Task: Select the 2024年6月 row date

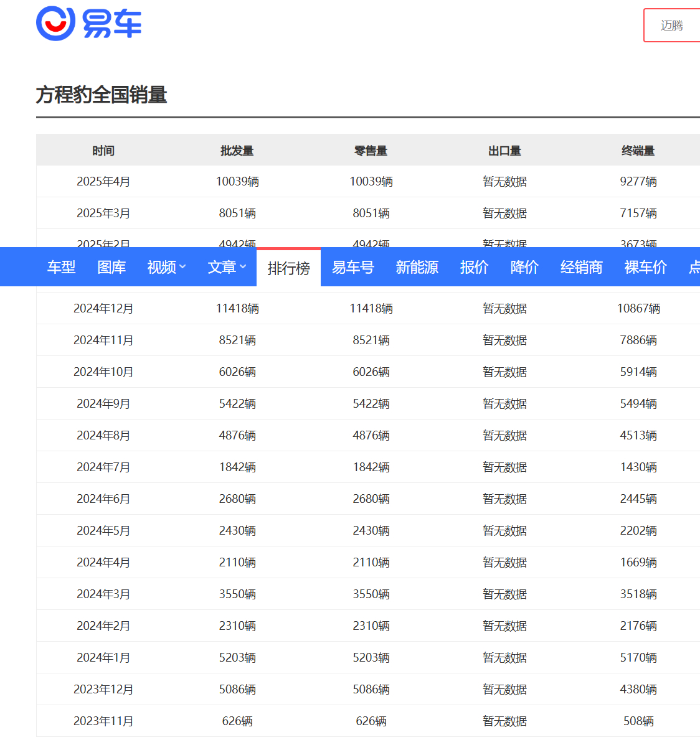Action: pyautogui.click(x=103, y=499)
